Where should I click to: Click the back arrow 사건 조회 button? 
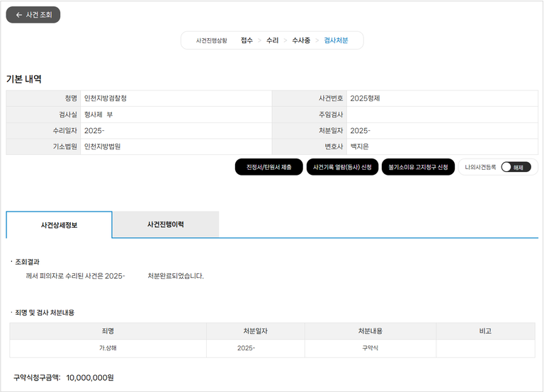[33, 14]
